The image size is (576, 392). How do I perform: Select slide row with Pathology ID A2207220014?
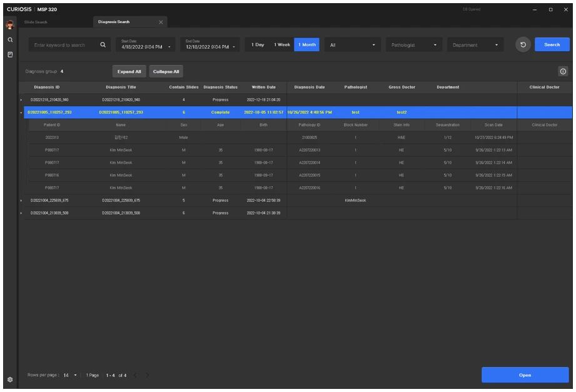click(x=300, y=163)
